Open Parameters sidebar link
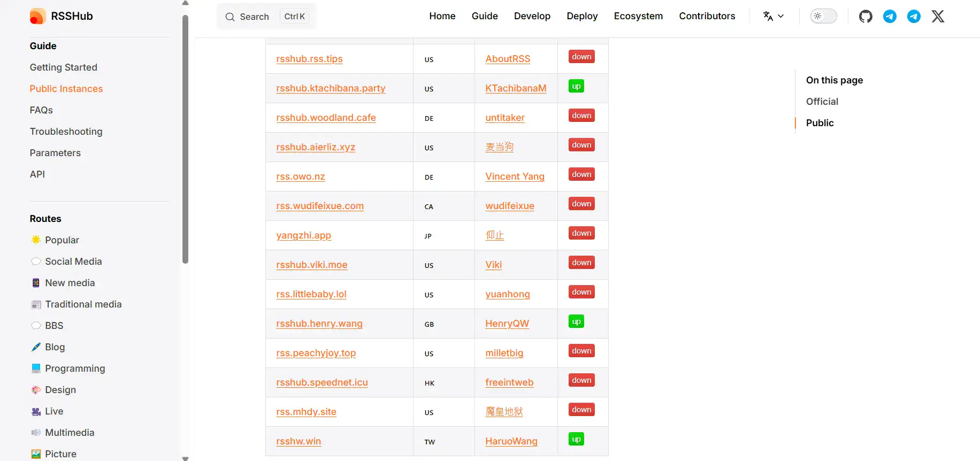Viewport: 980px width, 461px height. [x=55, y=153]
